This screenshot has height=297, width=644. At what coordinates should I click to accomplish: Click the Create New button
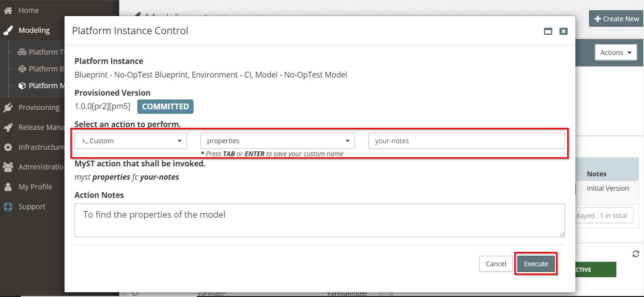pos(616,19)
